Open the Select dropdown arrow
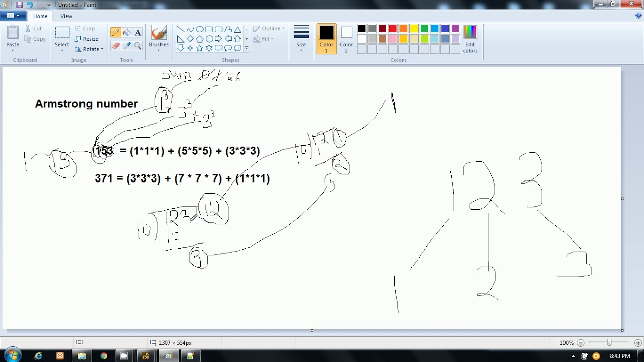This screenshot has width=644, height=362. click(x=62, y=50)
